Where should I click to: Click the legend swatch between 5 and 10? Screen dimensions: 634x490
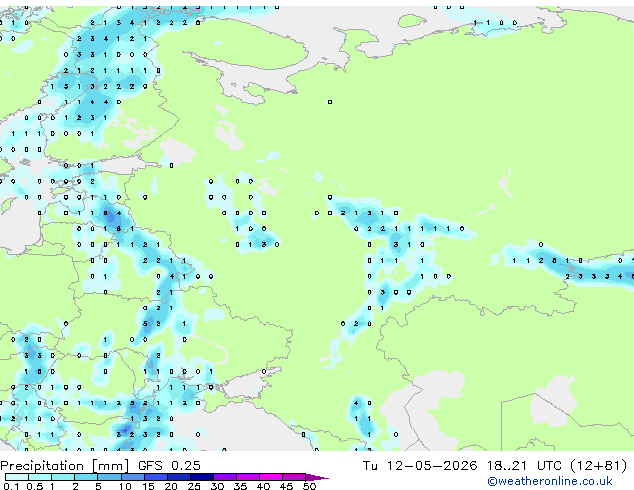click(109, 477)
